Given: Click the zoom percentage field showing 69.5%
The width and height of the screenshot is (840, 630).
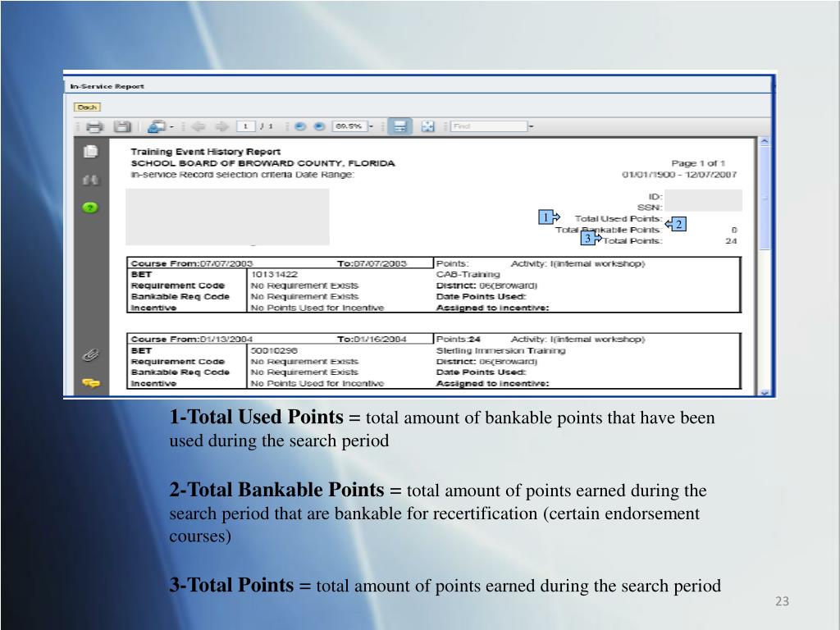Looking at the screenshot, I should (x=349, y=126).
